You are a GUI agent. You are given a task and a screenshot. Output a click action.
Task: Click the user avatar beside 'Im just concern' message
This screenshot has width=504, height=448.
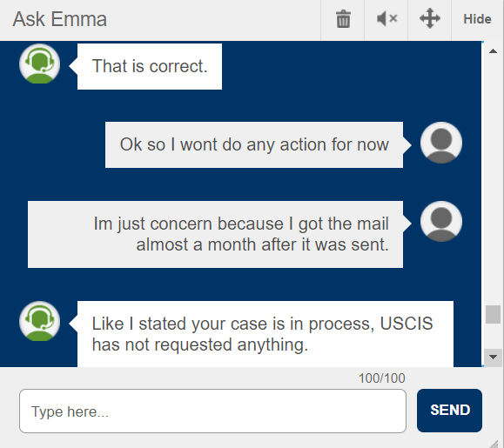[441, 222]
